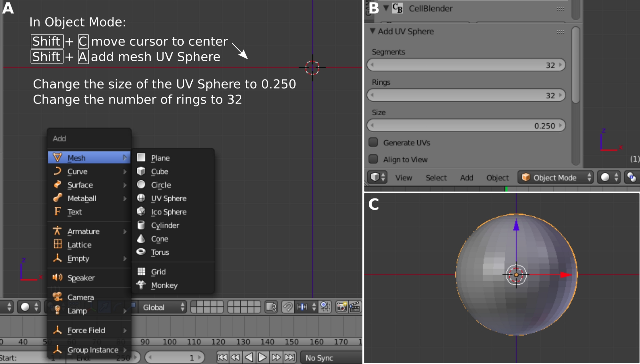Click the Size slider showing 0.250
640x364 pixels.
pos(466,126)
